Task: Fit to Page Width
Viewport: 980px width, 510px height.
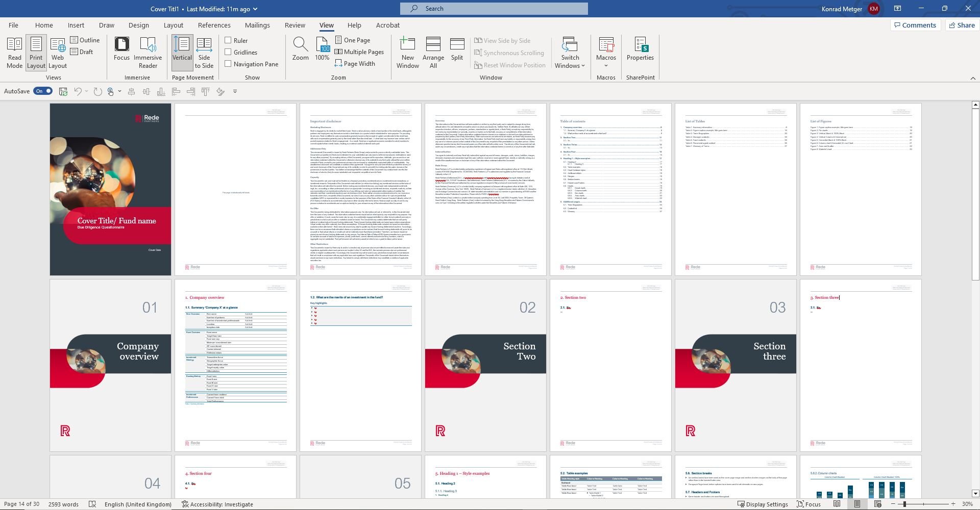Action: pyautogui.click(x=355, y=63)
